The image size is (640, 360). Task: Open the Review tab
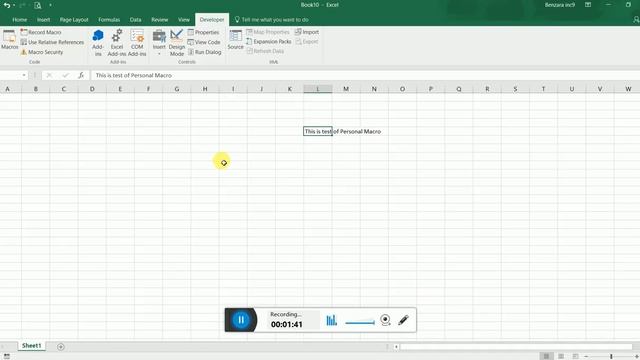click(160, 20)
